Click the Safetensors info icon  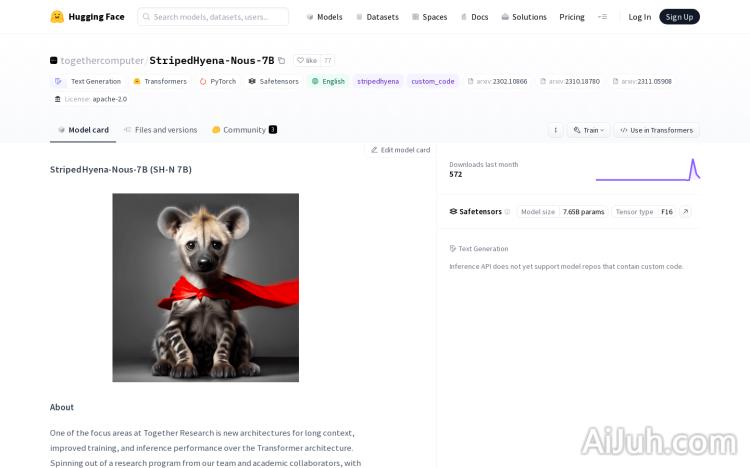[507, 212]
